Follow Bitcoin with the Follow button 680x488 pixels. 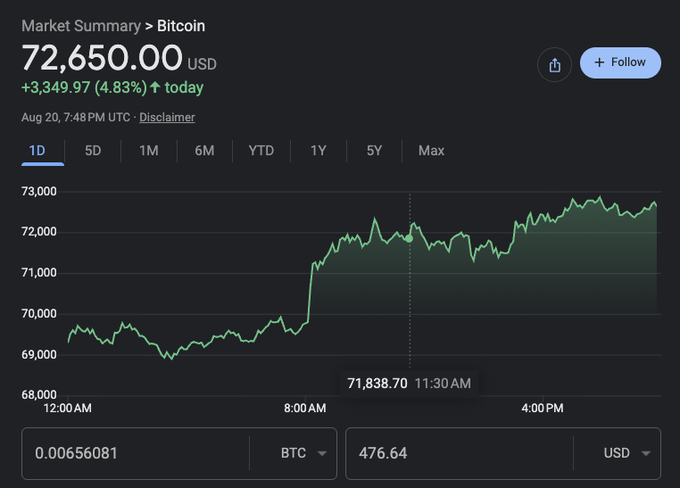coord(620,63)
